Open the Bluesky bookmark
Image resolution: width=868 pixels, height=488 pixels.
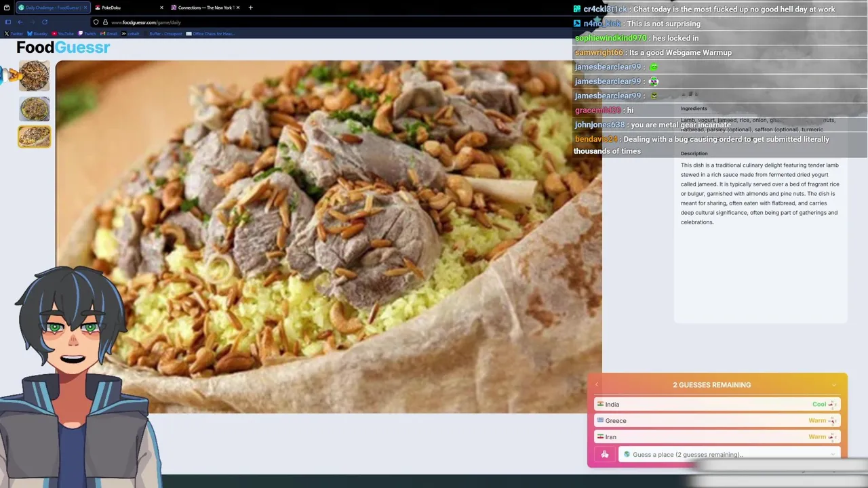[x=37, y=33]
